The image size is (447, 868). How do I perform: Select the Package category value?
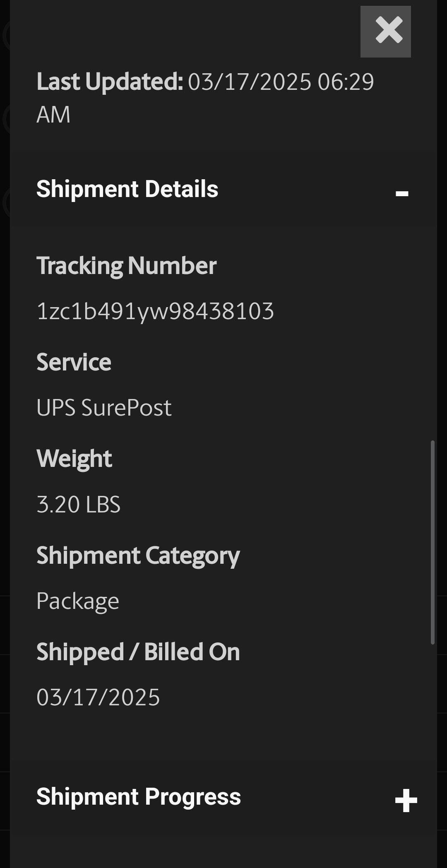(x=77, y=601)
